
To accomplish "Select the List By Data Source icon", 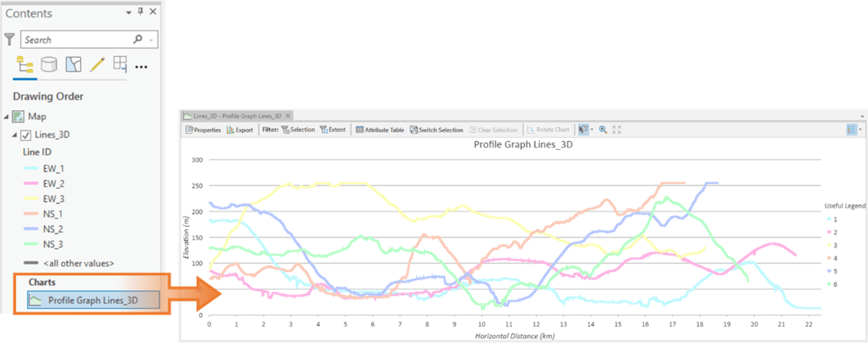I will tap(49, 65).
